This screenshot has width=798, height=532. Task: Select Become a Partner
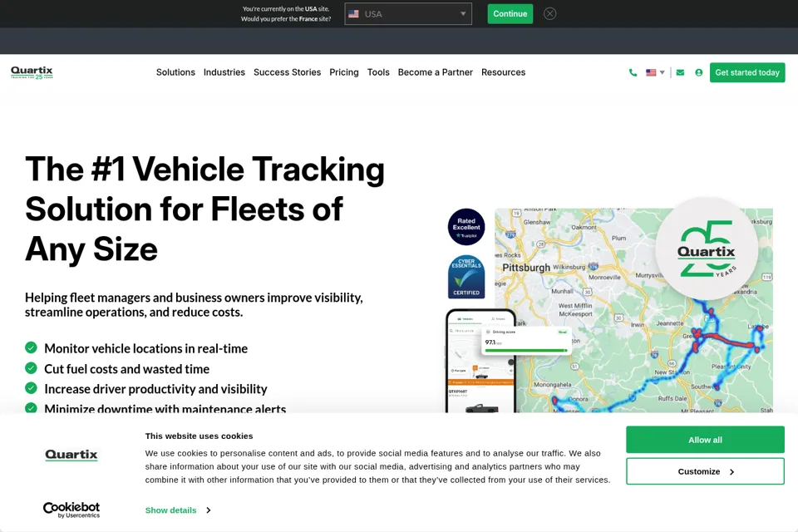[435, 72]
